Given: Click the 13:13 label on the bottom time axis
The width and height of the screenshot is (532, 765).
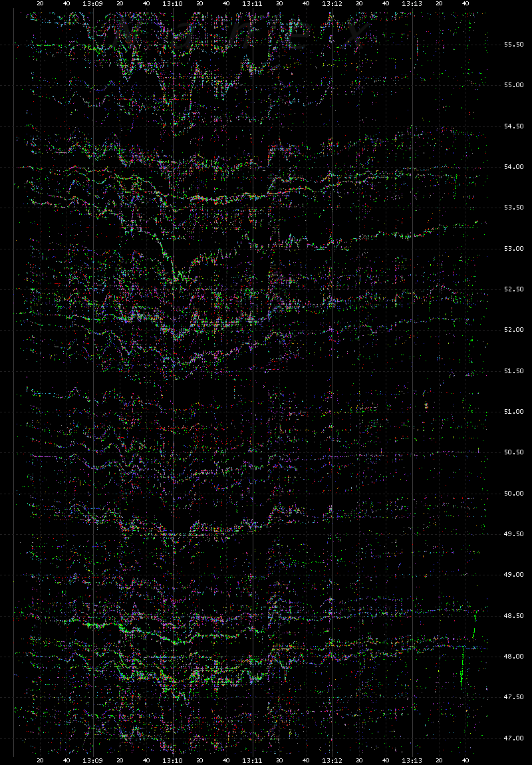Looking at the screenshot, I should click(412, 760).
